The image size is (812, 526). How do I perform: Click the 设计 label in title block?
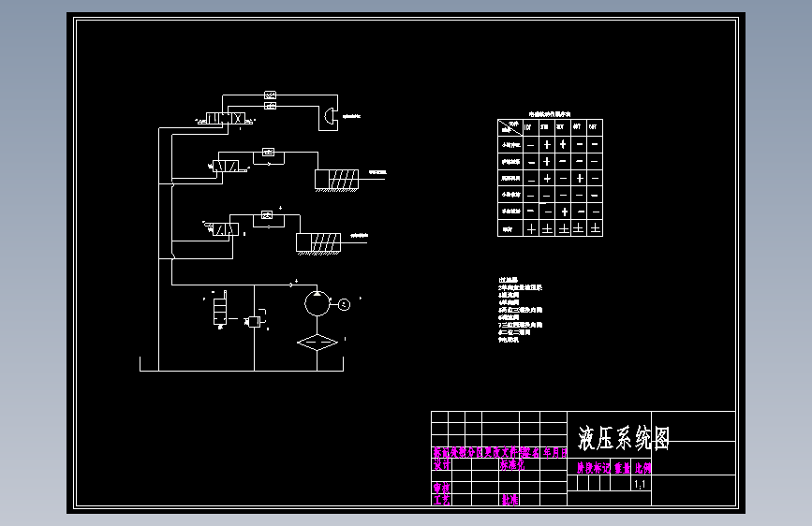(x=442, y=465)
